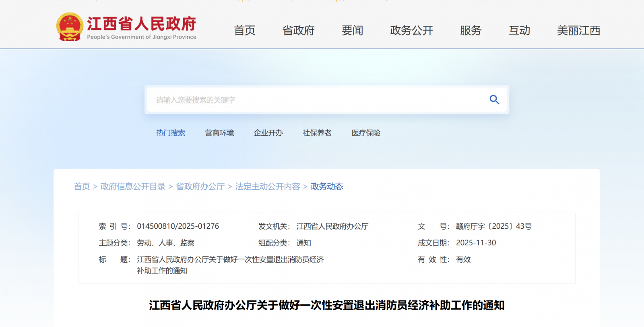Search the hot topic 企业开办
644x327 pixels.
(268, 133)
